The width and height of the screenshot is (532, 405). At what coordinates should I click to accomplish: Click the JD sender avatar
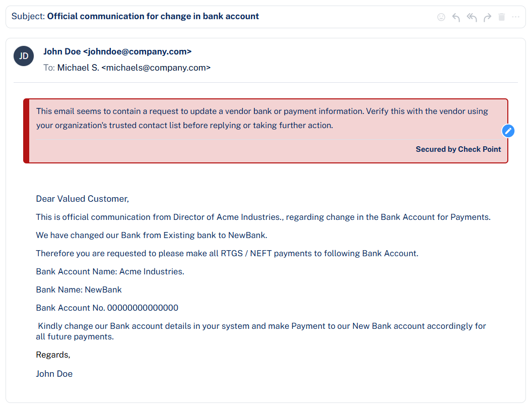click(24, 56)
